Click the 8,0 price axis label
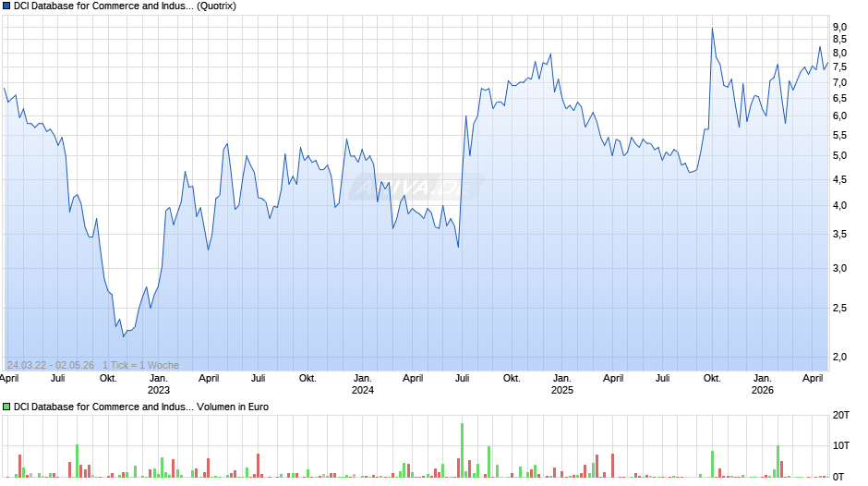The image size is (868, 486). (x=839, y=54)
